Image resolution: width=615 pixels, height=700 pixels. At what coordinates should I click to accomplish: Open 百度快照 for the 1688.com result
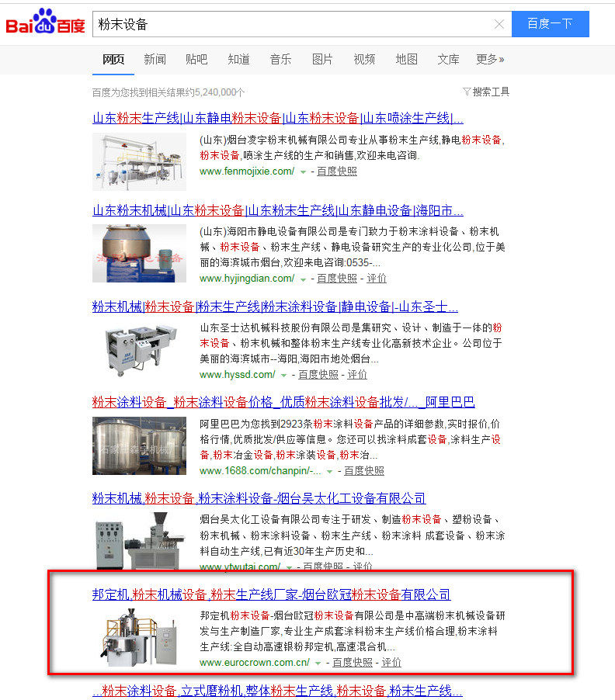coord(364,471)
